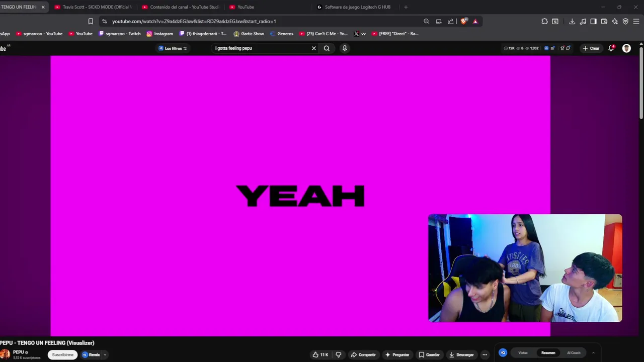Open the Instagram bookmark
Image resolution: width=644 pixels, height=362 pixels.
[160, 34]
